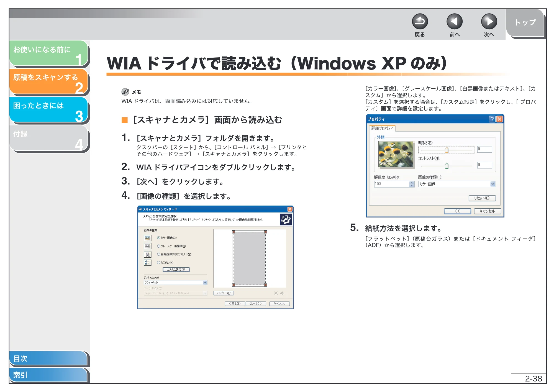Open chapter 1 お使いになる前に tab

(x=49, y=53)
